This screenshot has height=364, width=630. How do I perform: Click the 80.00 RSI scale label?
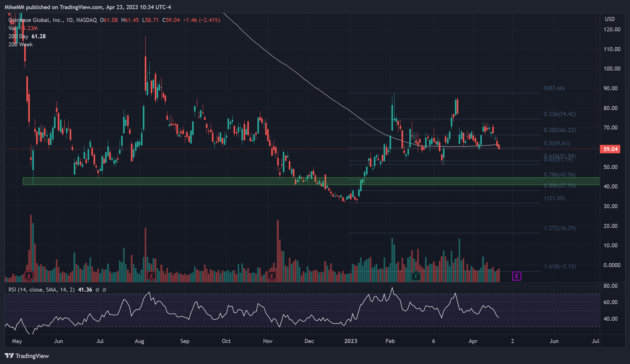pos(611,286)
